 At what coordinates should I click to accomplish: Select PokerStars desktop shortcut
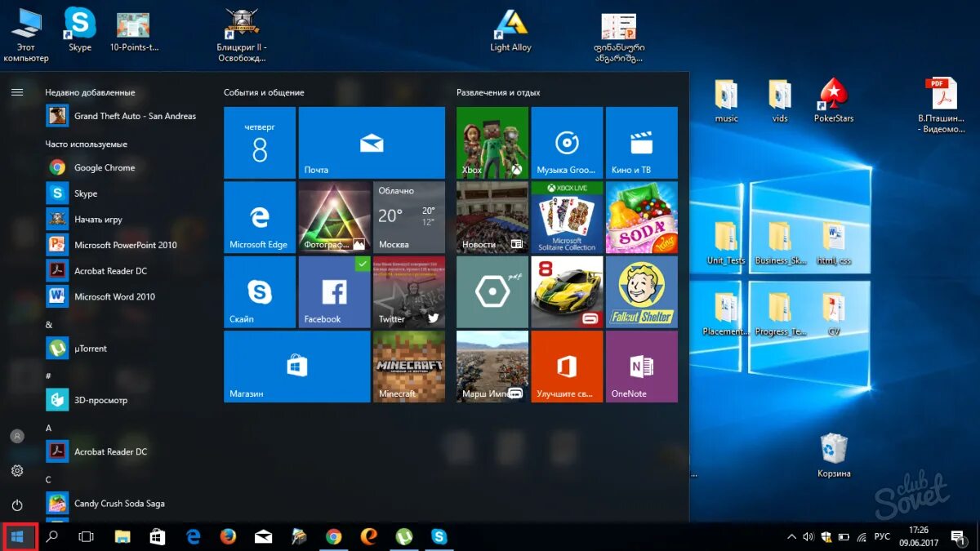pos(834,100)
